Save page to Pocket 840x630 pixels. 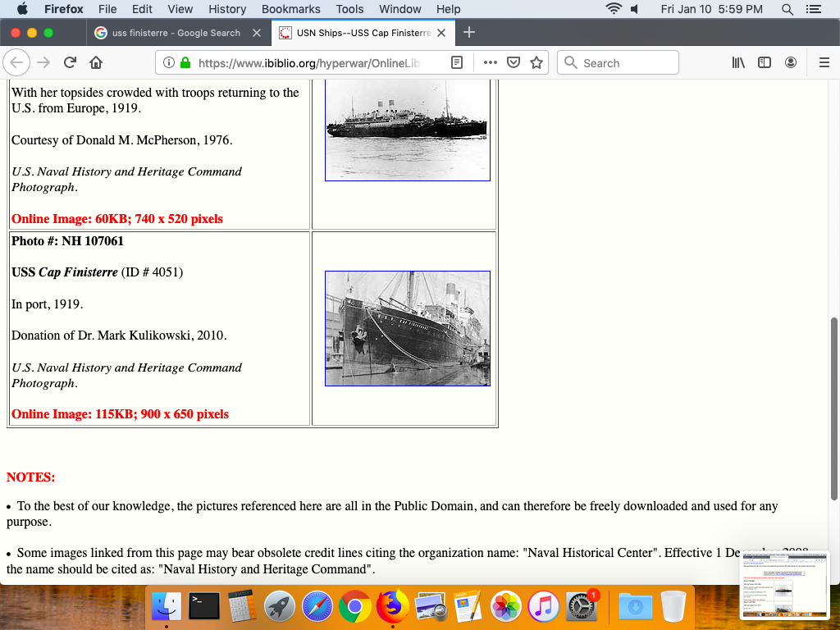pos(514,63)
